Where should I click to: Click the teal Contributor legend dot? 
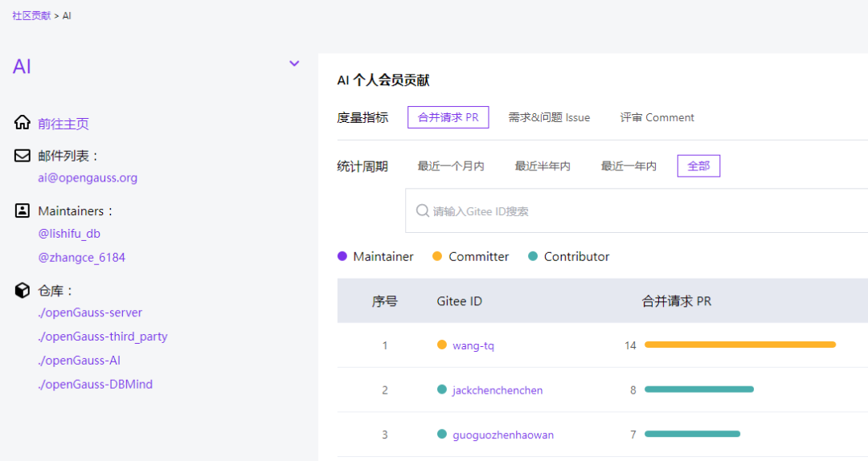[533, 256]
